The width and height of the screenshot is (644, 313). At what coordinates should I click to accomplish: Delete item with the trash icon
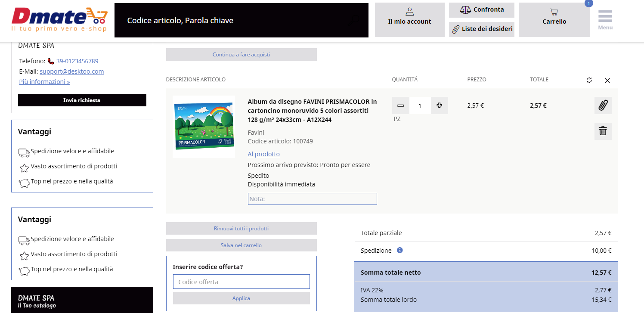tap(603, 131)
